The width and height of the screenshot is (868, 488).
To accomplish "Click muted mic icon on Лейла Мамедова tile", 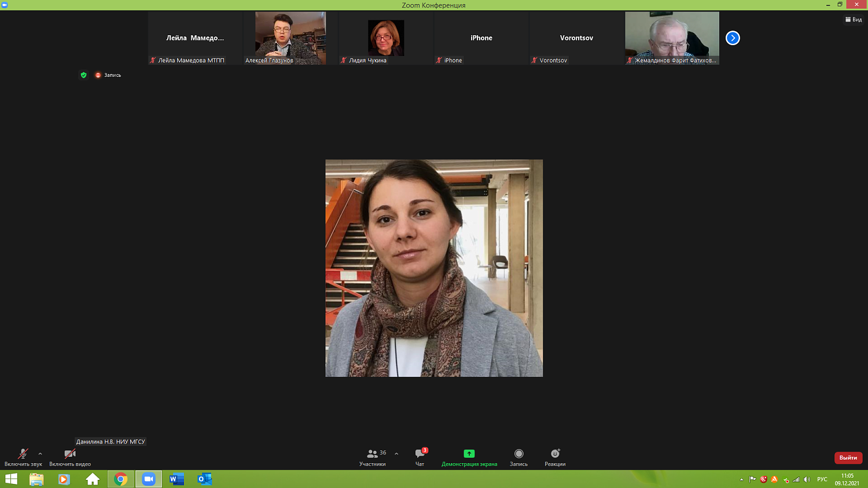I will tap(153, 60).
